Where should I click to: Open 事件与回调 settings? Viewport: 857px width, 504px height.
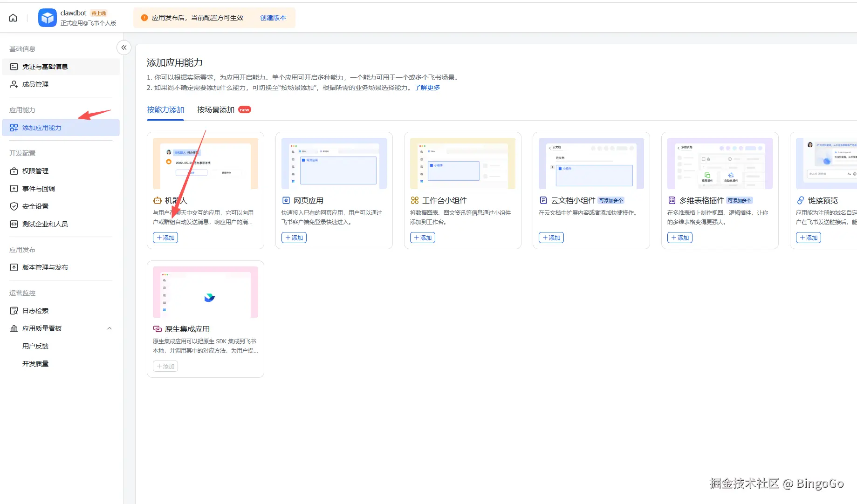click(x=39, y=188)
